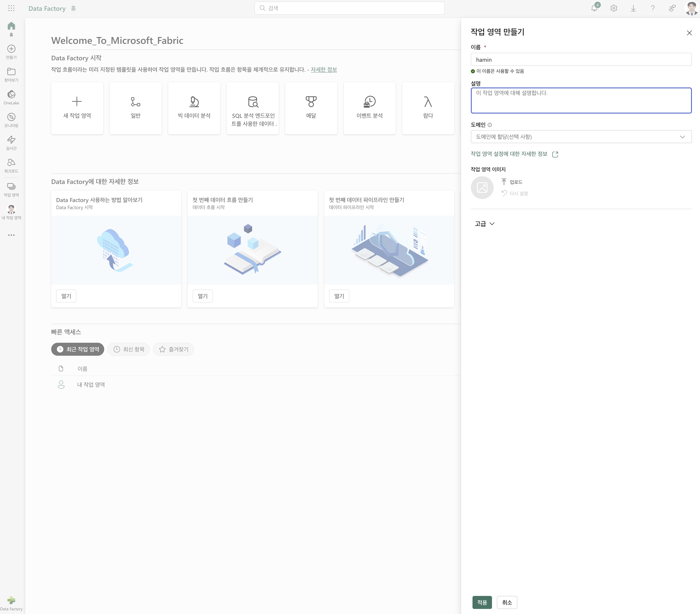The image size is (700, 614).
Task: Open 내 작업 영역 (My workspace) avatar
Action: 11,212
